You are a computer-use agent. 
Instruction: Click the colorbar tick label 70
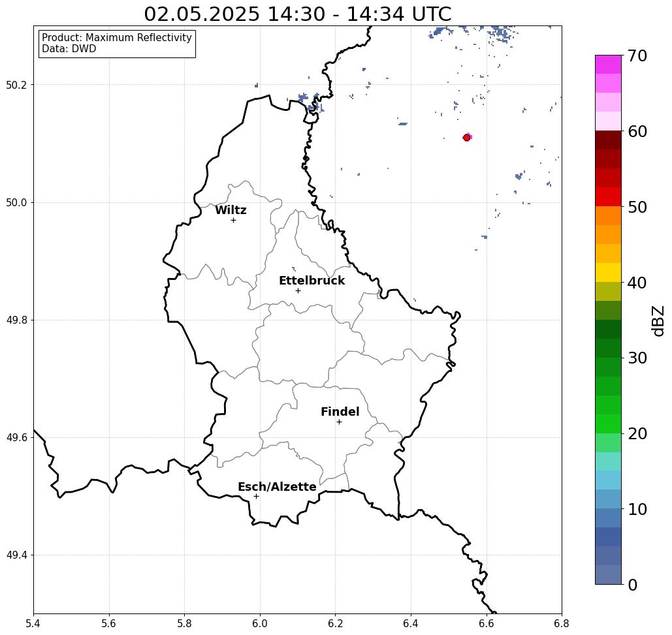[x=637, y=55]
